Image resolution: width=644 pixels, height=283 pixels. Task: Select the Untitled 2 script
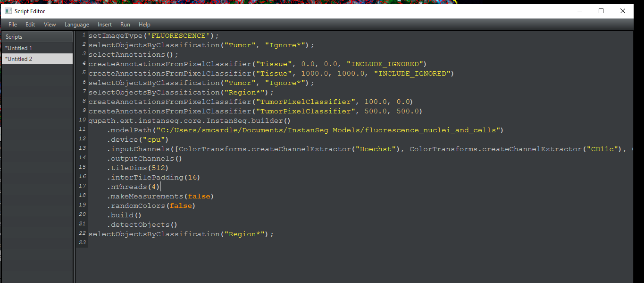pos(19,59)
